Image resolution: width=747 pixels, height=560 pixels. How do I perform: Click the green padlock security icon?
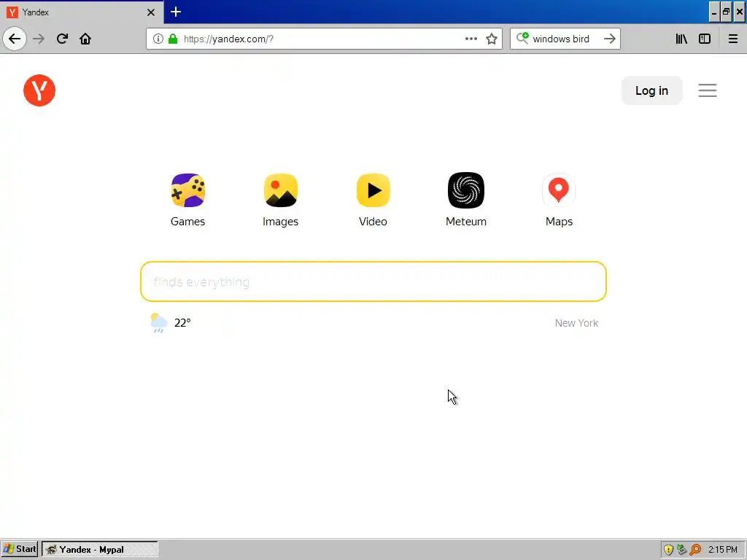coord(173,39)
